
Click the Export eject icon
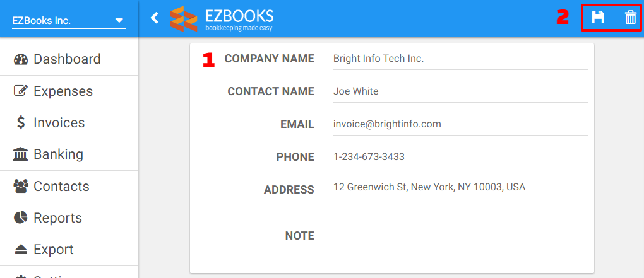[21, 250]
